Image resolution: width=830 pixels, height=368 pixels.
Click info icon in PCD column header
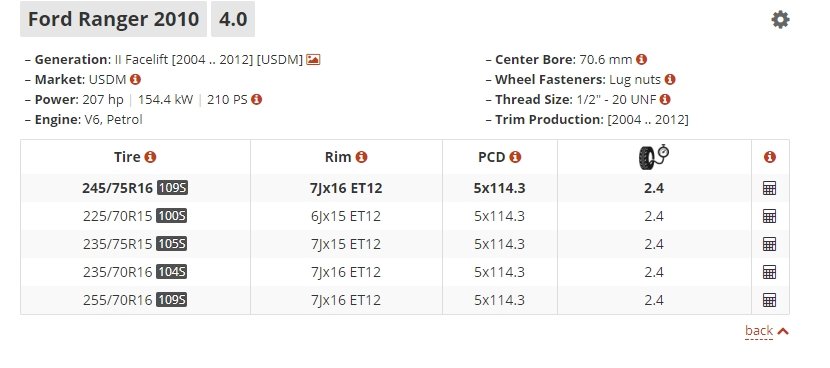(515, 157)
